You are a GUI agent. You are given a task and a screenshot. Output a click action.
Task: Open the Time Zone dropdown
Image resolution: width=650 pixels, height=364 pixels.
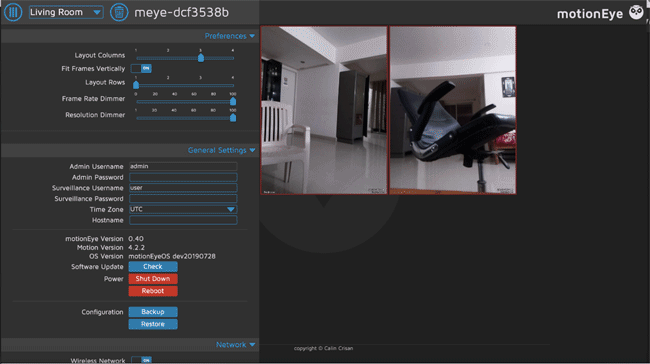coord(183,209)
